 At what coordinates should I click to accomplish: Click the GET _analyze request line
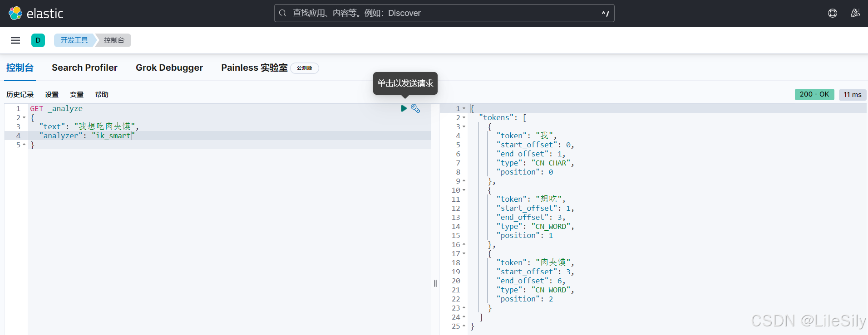56,109
